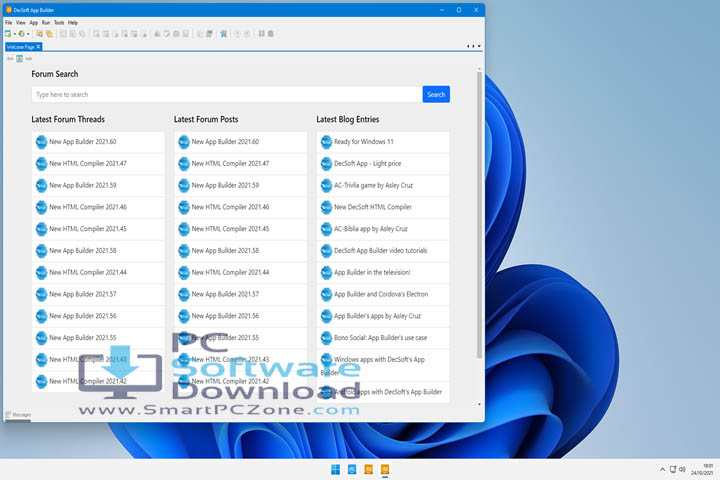The height and width of the screenshot is (480, 720).
Task: Click the crossed tools options icon in toolbar
Action: [224, 34]
